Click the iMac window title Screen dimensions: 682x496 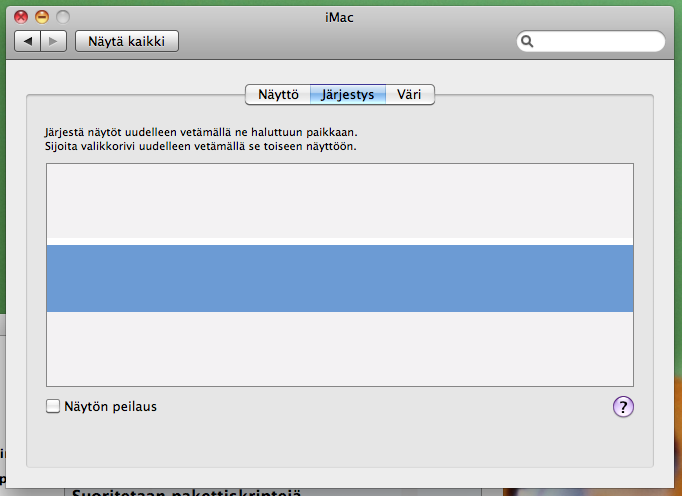[x=341, y=17]
